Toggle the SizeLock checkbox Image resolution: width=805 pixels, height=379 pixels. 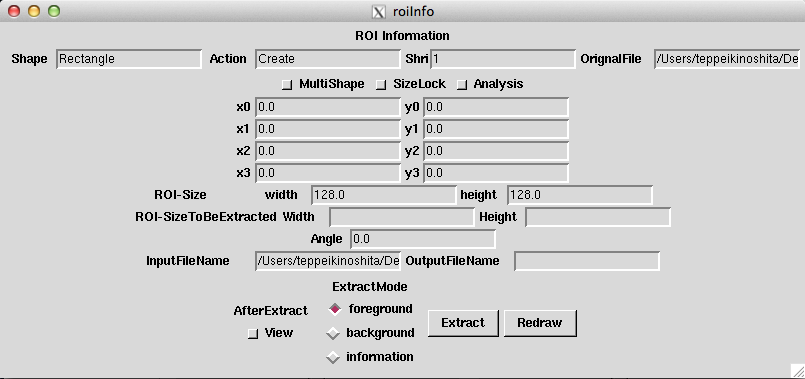[x=381, y=85]
